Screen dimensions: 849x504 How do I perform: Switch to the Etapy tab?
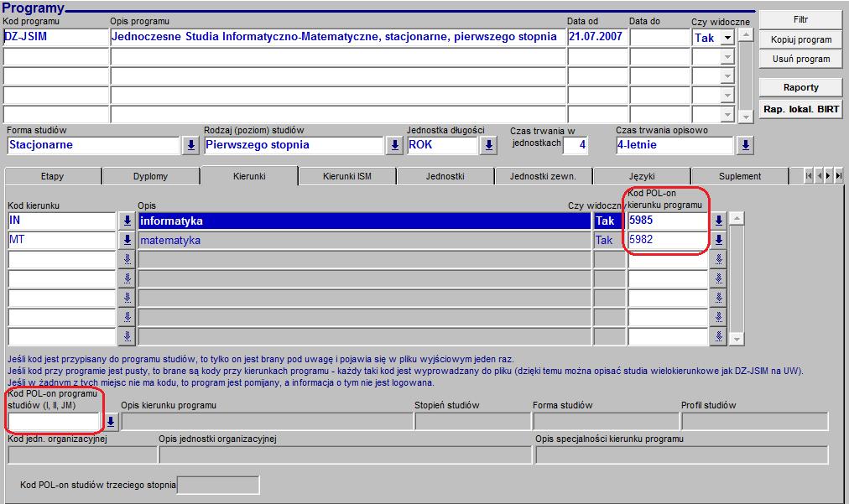coord(53,176)
